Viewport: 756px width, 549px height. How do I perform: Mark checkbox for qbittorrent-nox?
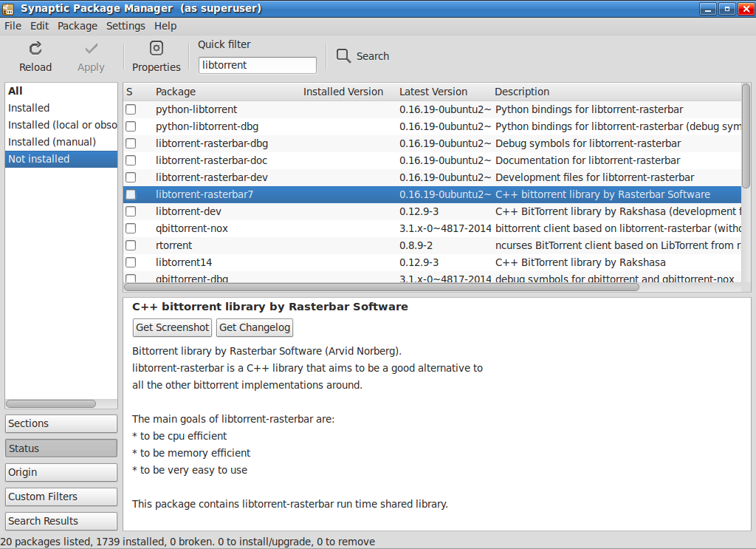click(131, 228)
